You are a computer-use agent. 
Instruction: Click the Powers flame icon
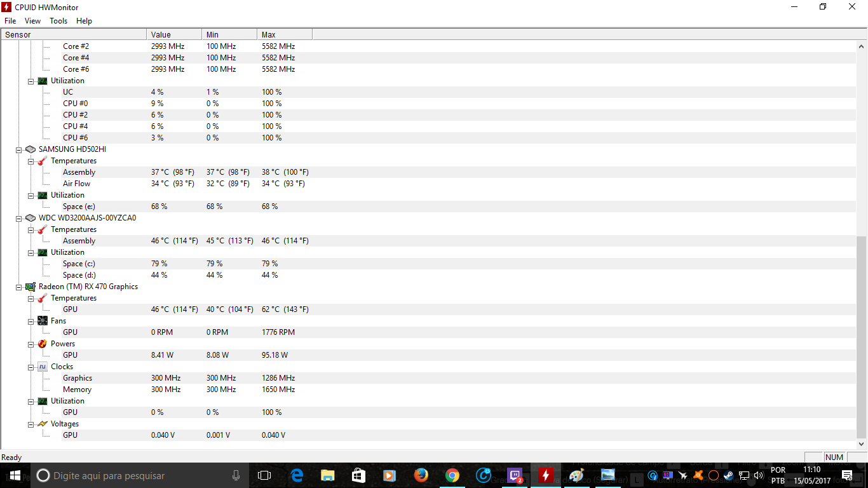click(x=43, y=344)
